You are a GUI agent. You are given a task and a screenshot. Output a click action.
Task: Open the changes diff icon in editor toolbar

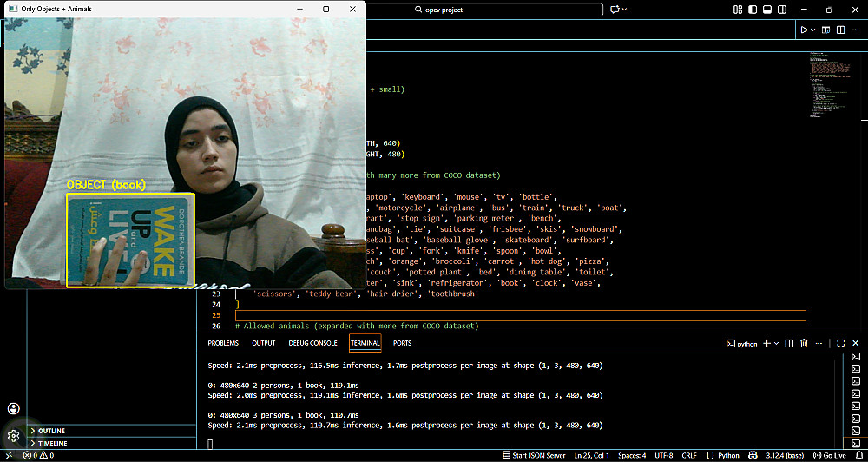pos(826,30)
